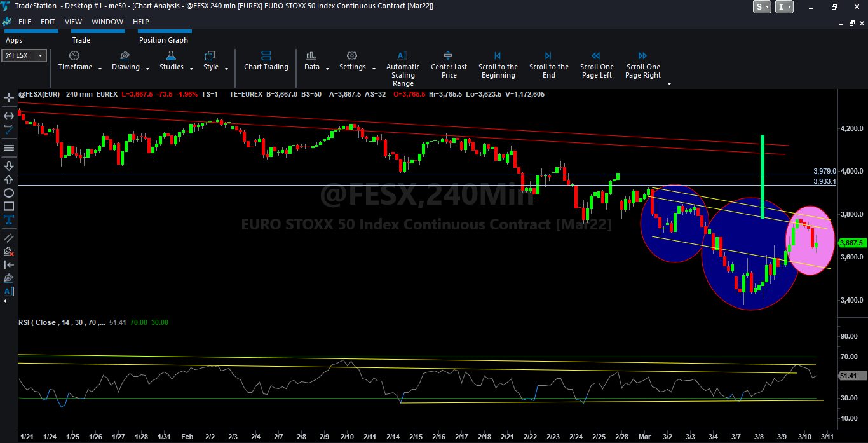Image resolution: width=868 pixels, height=443 pixels.
Task: Open the S dropdown button in title bar
Action: coord(762,6)
